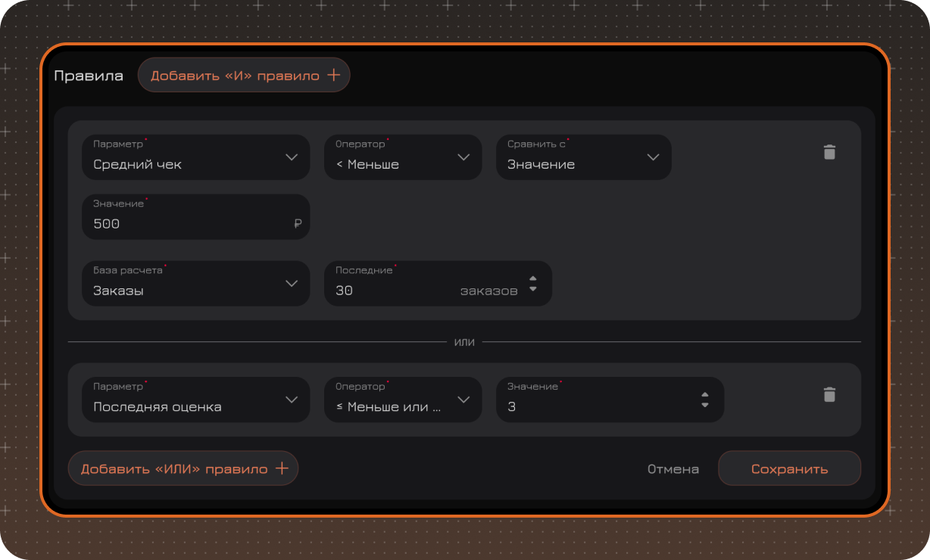Click the ₽ currency symbol in Значение
This screenshot has width=930, height=560.
click(x=298, y=224)
